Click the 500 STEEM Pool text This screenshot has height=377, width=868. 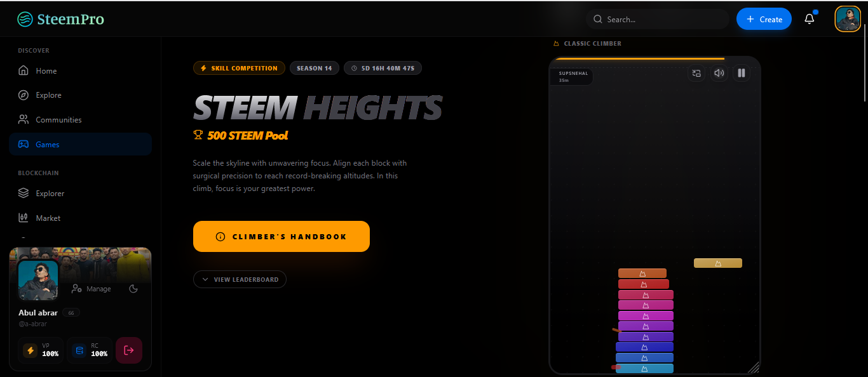248,135
